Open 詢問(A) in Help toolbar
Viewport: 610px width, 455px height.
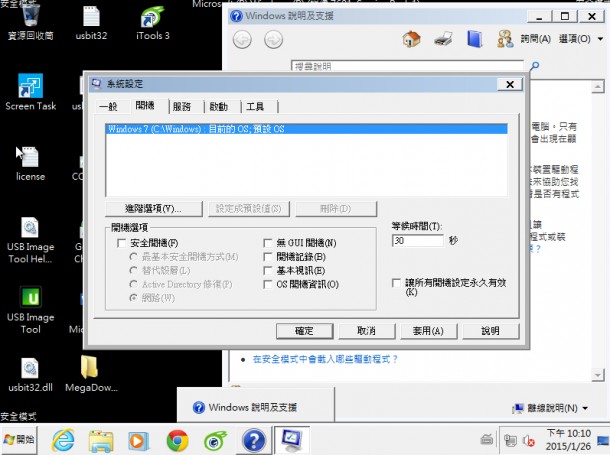tap(536, 39)
